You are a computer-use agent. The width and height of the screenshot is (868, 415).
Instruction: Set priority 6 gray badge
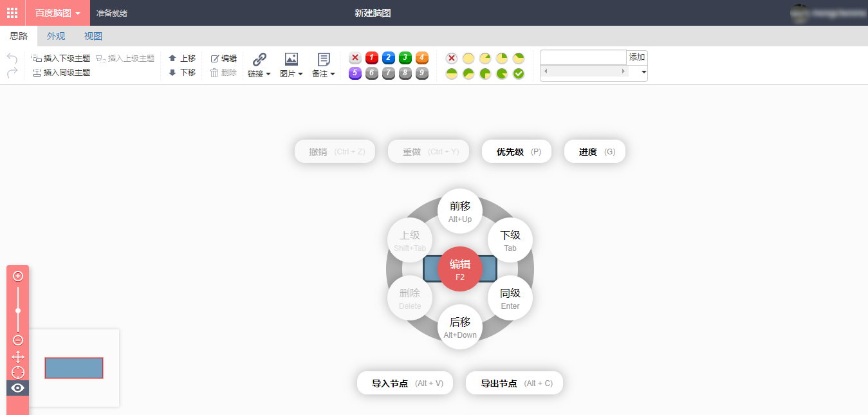click(372, 73)
